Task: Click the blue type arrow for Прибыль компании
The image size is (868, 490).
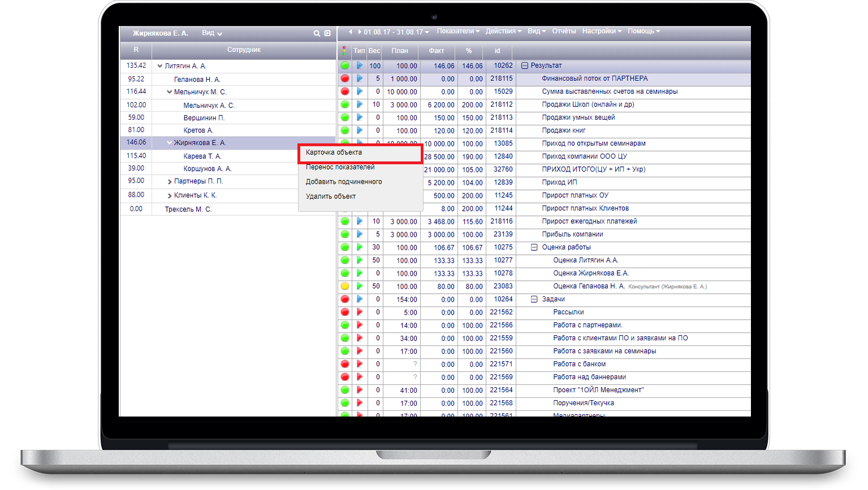Action: 359,234
